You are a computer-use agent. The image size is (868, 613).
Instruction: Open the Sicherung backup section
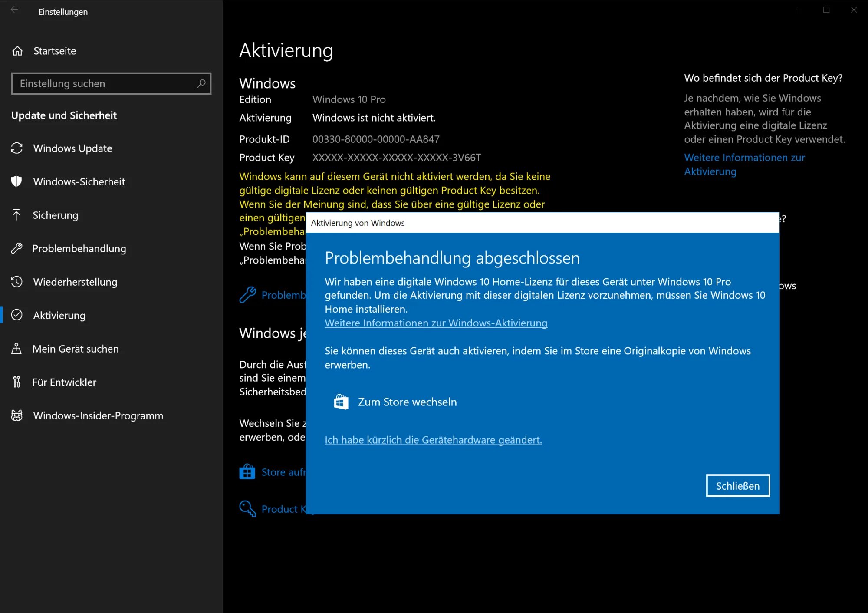(56, 215)
